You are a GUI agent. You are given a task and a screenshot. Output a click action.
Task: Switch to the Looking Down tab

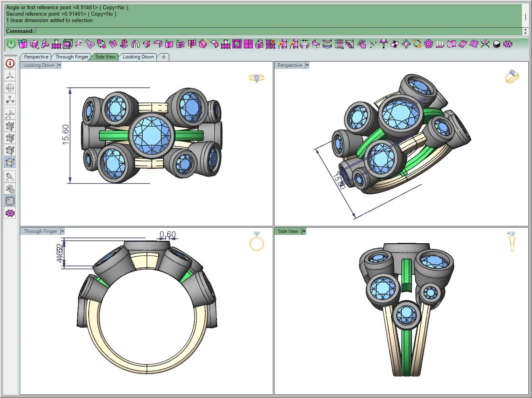tap(138, 57)
